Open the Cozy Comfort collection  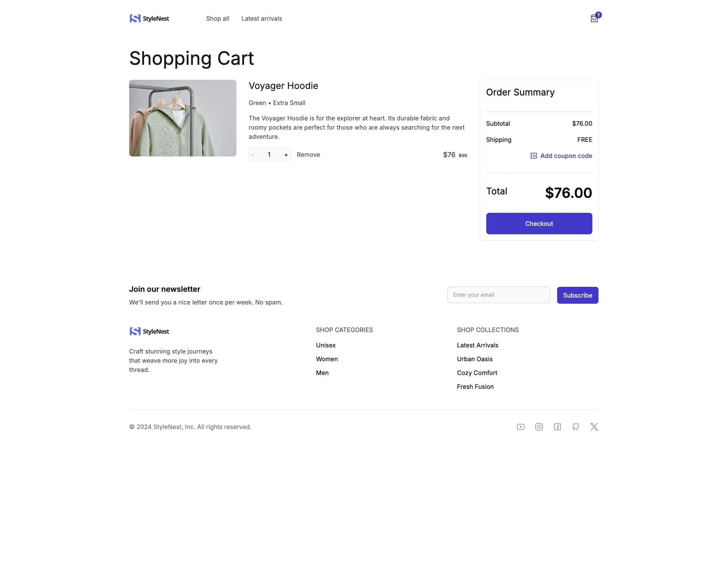[477, 372]
